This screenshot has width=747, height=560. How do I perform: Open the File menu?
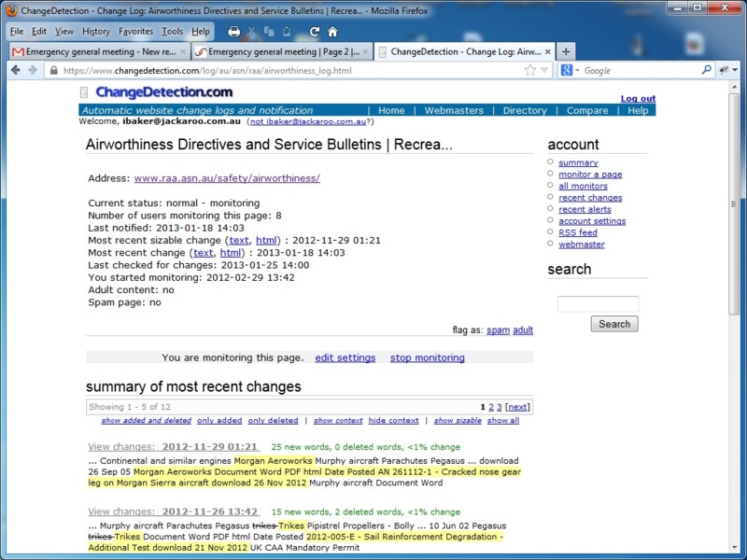(16, 32)
